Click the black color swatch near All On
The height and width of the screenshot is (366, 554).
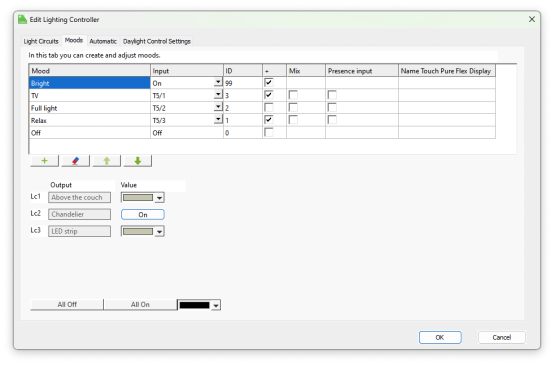click(194, 305)
